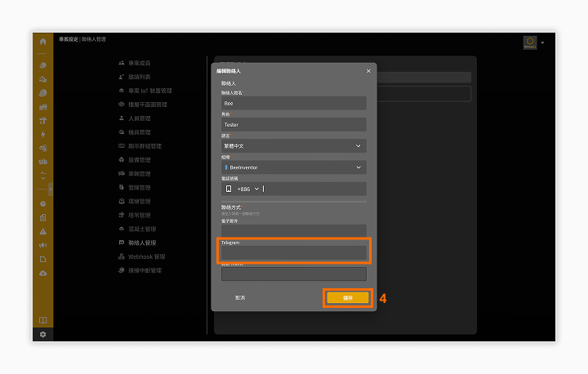Open 樓層平面圖管理 menu item

click(142, 105)
